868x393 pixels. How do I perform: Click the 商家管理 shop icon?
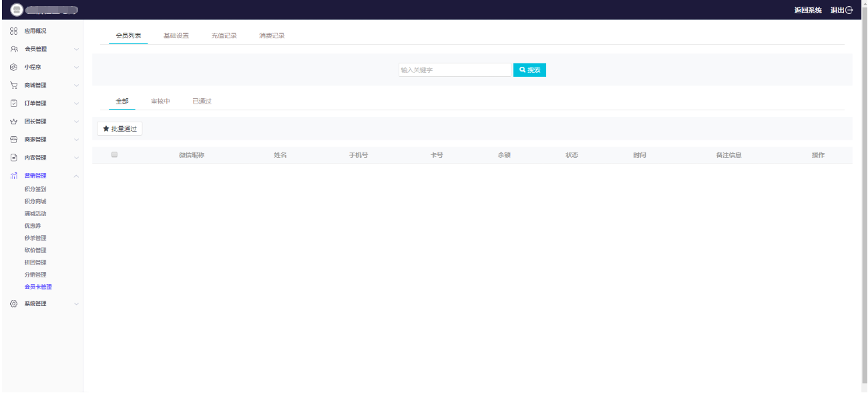click(13, 140)
